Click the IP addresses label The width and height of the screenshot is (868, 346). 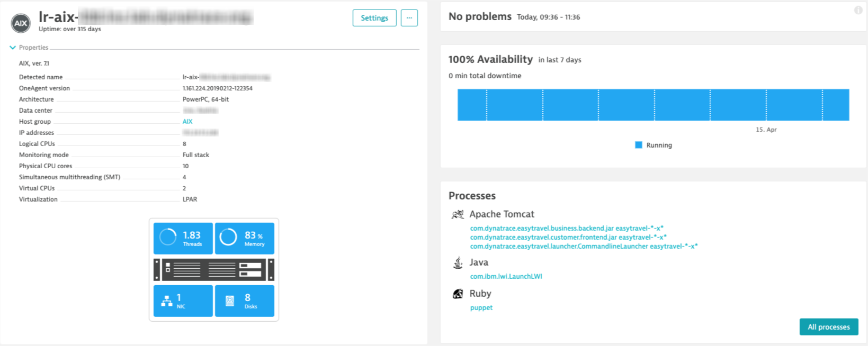click(x=37, y=133)
